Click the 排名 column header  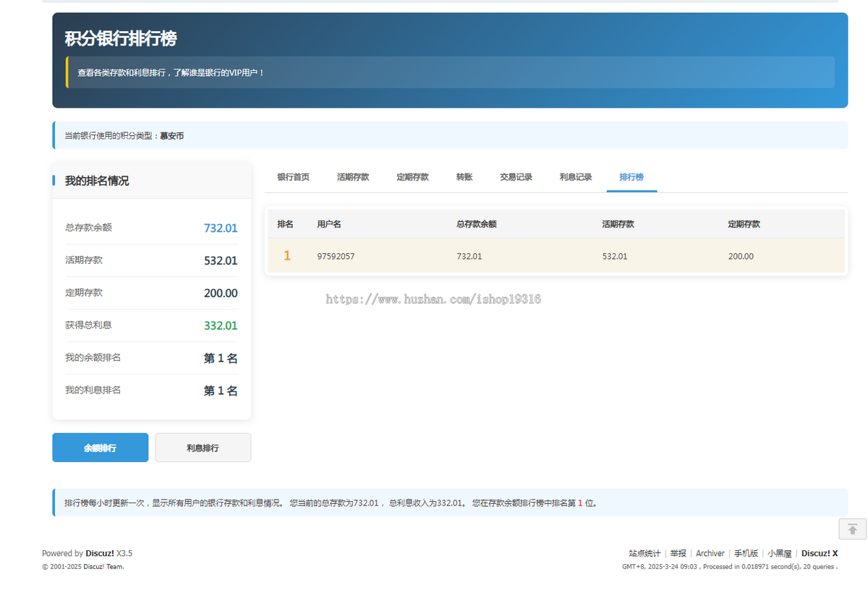point(285,224)
